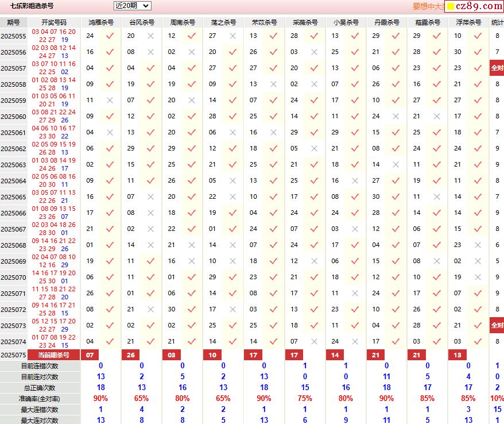Click the red 07 current number under 鸿雁杀号
504x424 pixels.
pyautogui.click(x=90, y=355)
